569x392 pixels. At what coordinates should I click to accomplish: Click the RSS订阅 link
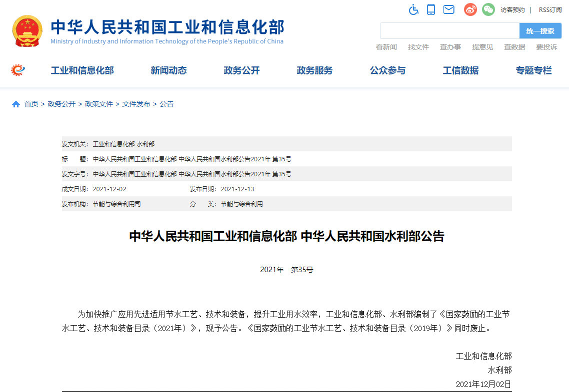[550, 10]
